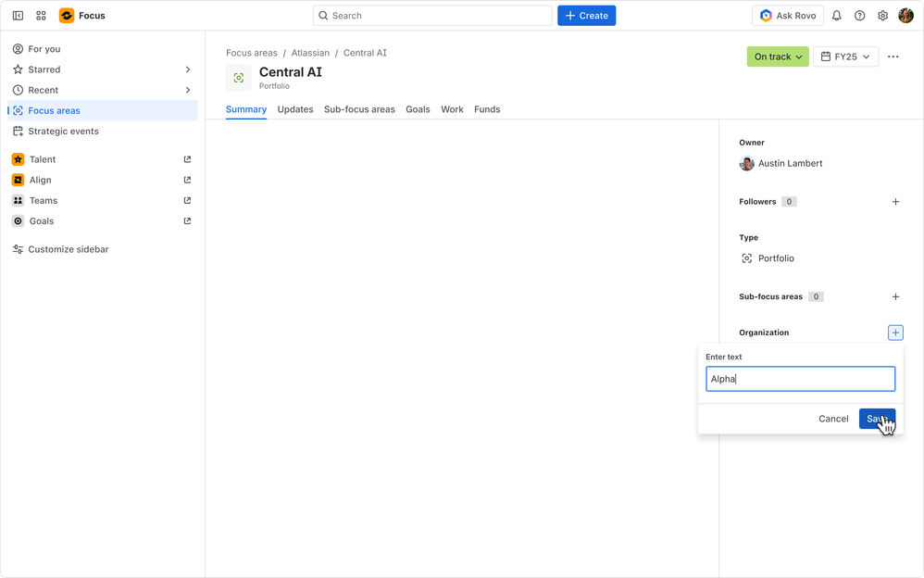Collapse the sidebar with the panel icon
This screenshot has width=924, height=578.
(x=18, y=16)
